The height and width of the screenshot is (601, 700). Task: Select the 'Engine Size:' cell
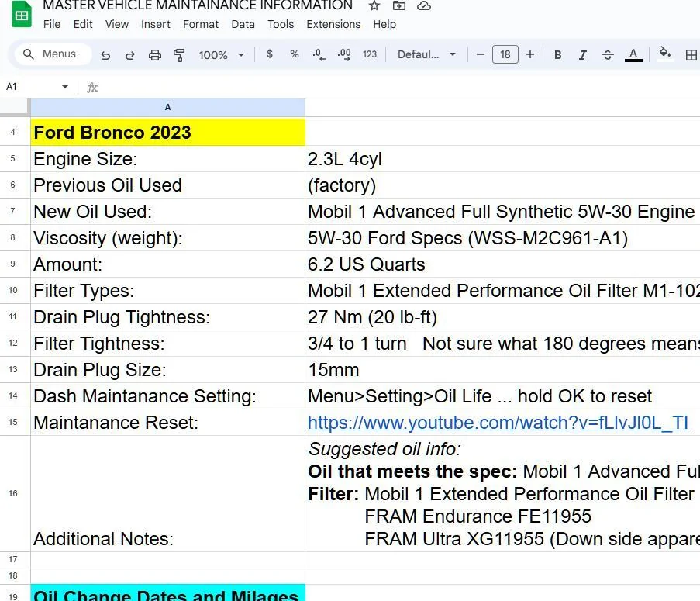(x=168, y=159)
